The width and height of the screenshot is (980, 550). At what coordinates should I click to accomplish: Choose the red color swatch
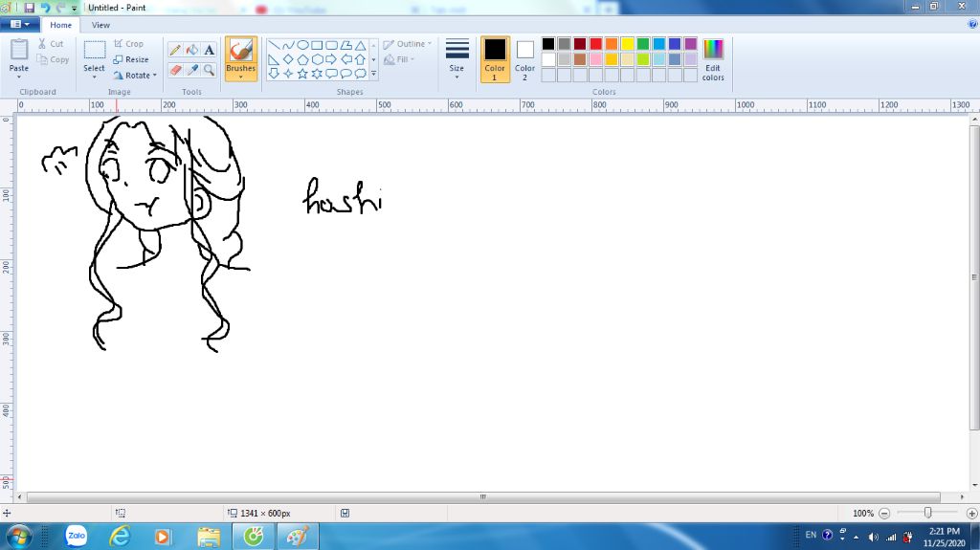pyautogui.click(x=595, y=44)
